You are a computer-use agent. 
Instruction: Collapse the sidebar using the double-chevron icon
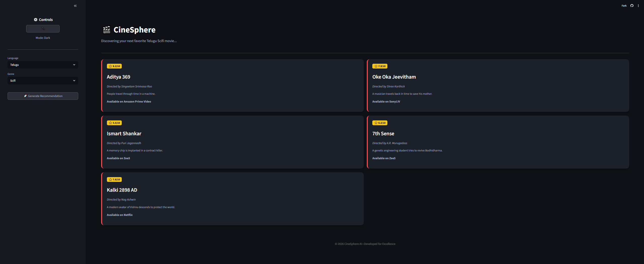(75, 6)
